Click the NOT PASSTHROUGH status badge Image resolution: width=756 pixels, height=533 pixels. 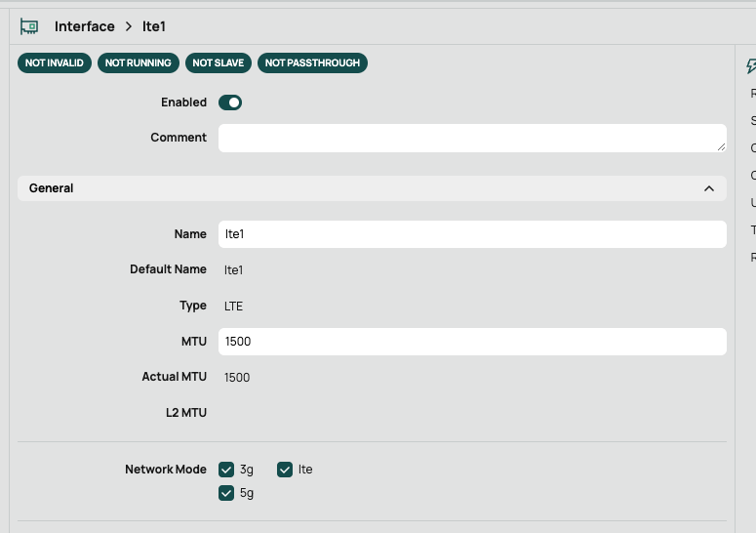312,63
